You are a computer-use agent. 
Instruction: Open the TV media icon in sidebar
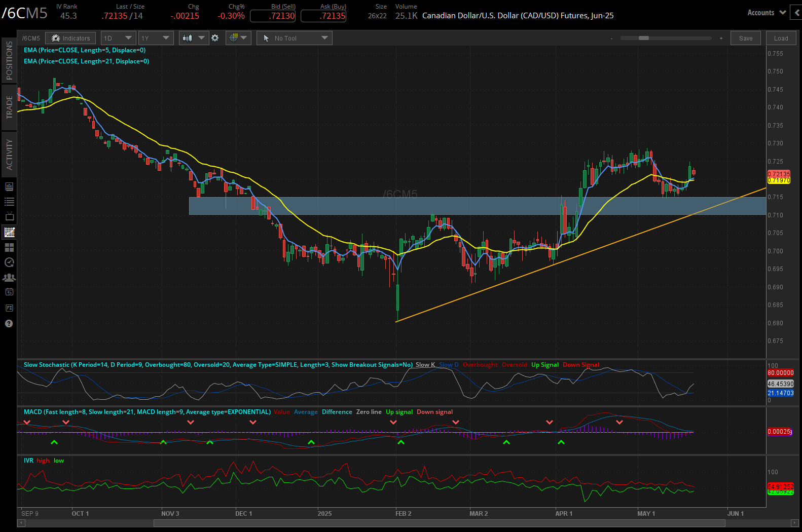(9, 217)
